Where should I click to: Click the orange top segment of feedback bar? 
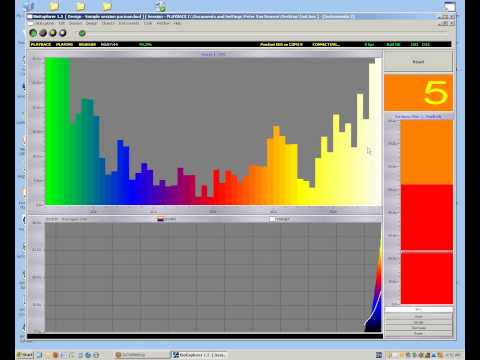pos(427,152)
